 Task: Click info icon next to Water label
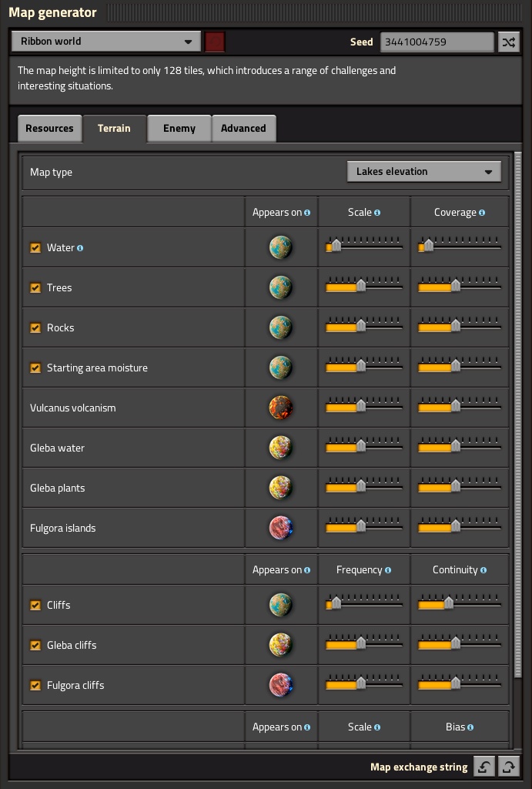click(80, 248)
